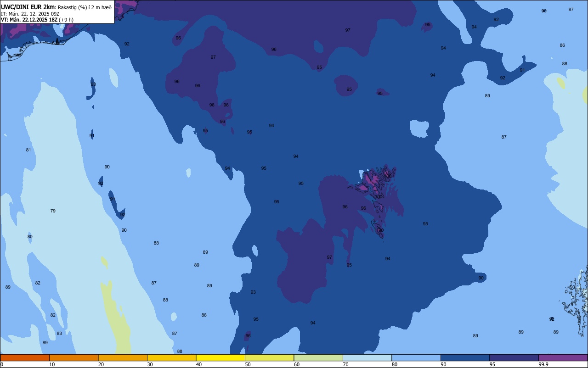
Task: Click the dark orange 0–10 legend swatch
Action: pos(25,357)
